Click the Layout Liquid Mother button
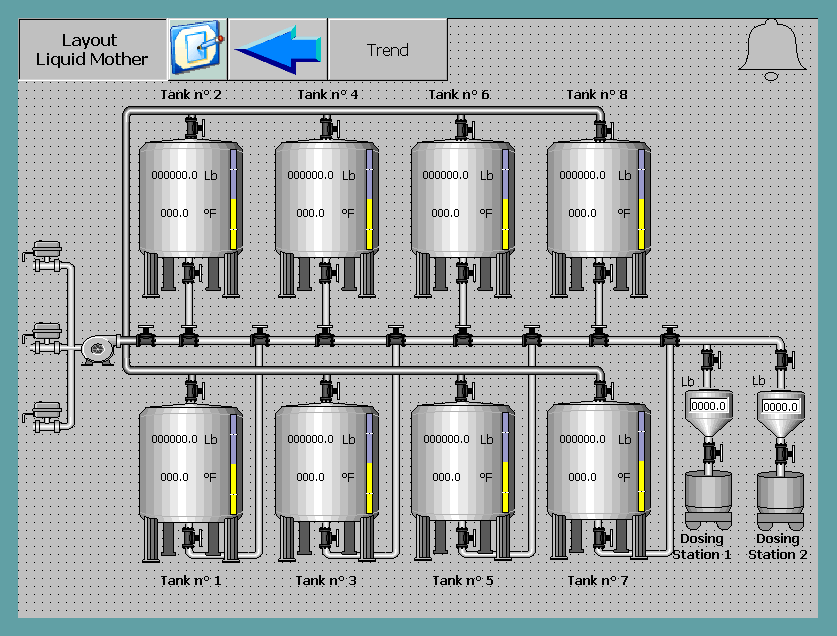Screen dimensions: 837x636 point(92,50)
